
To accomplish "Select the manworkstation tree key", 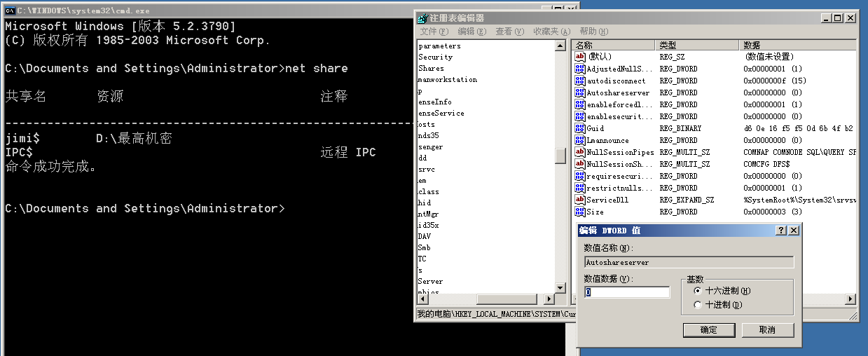I will point(447,79).
